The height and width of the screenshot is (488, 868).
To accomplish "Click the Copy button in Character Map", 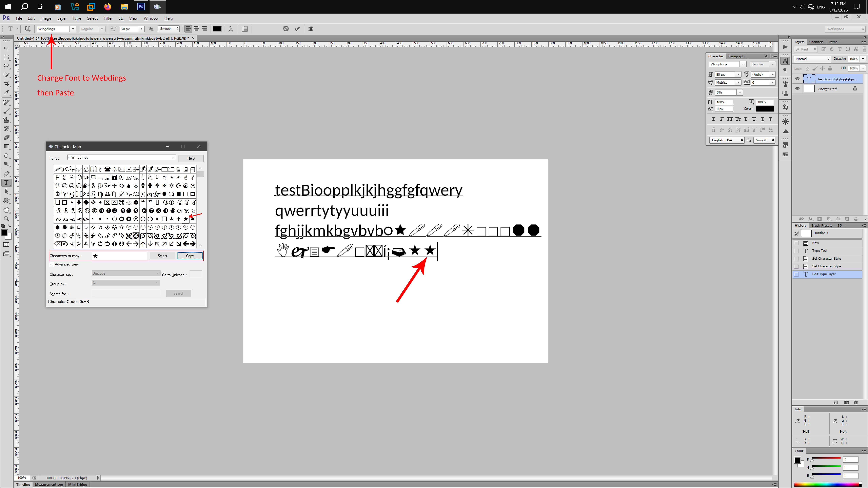I will (x=190, y=256).
